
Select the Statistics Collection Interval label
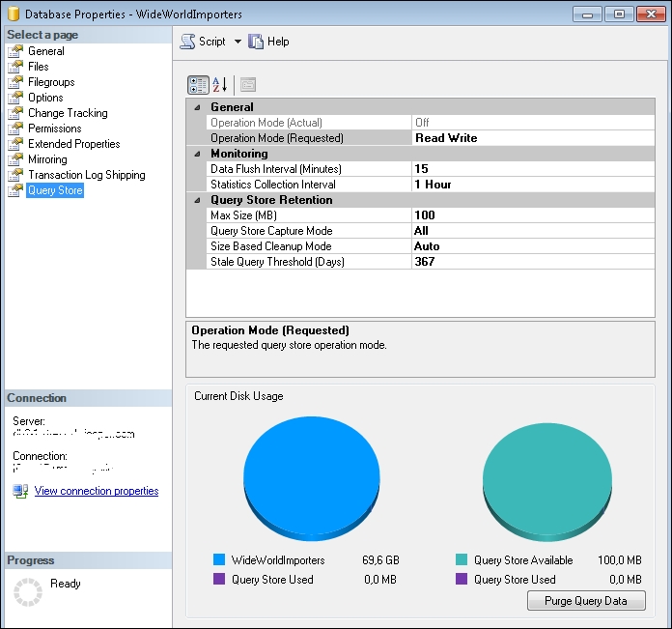click(273, 185)
